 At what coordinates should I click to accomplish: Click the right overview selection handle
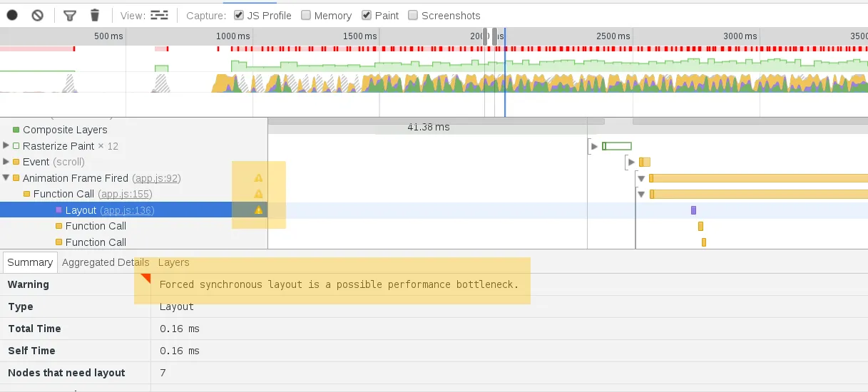pyautogui.click(x=495, y=37)
